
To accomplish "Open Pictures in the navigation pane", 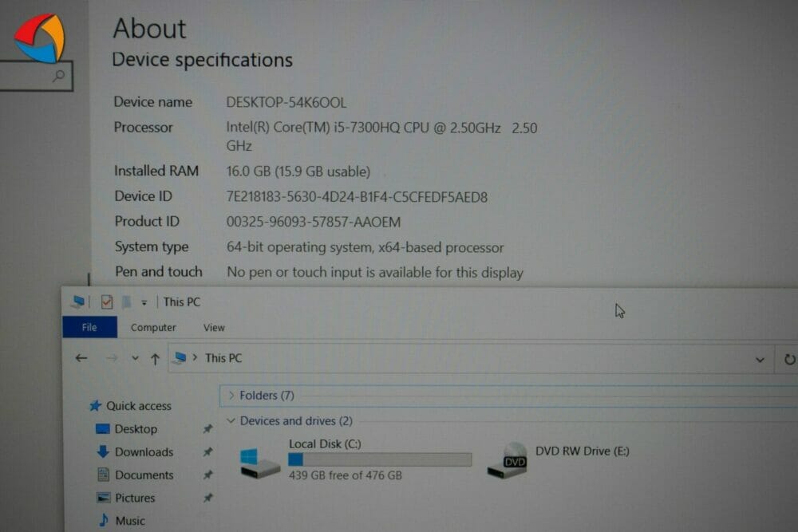I will [135, 498].
